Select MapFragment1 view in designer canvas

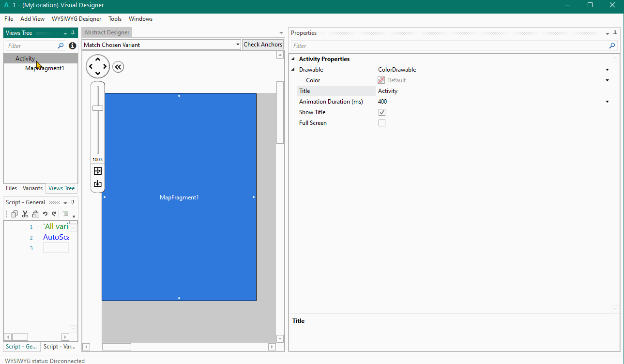[179, 197]
